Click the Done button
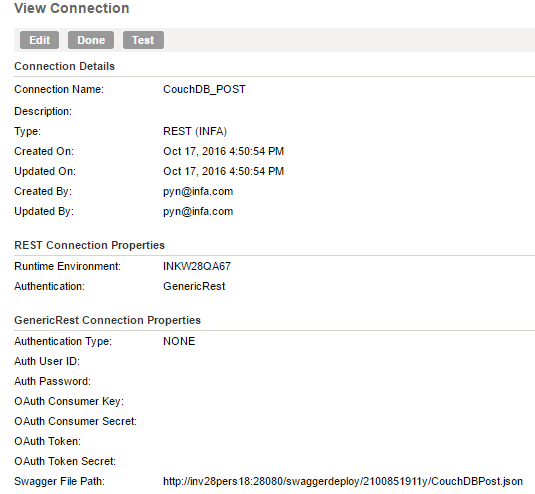Image resolution: width=535 pixels, height=494 pixels. click(91, 40)
